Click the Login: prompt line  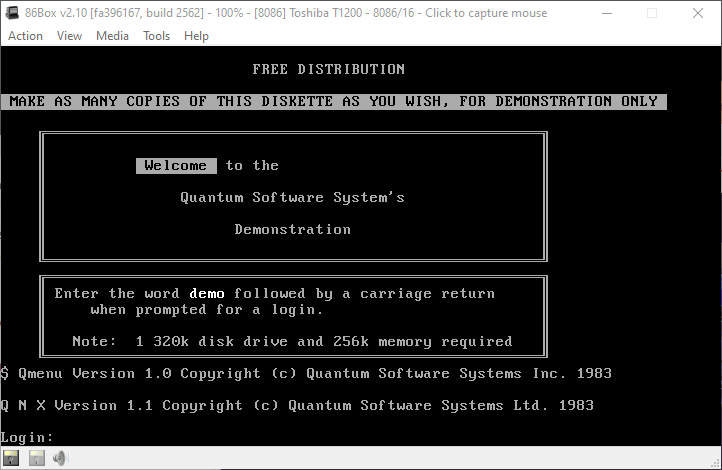(x=28, y=437)
